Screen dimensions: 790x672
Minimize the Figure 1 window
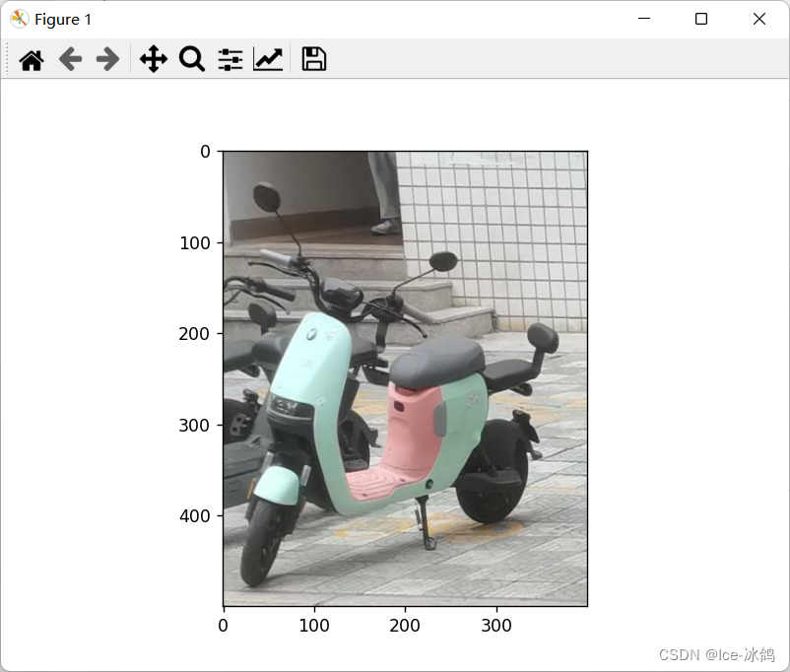[644, 19]
